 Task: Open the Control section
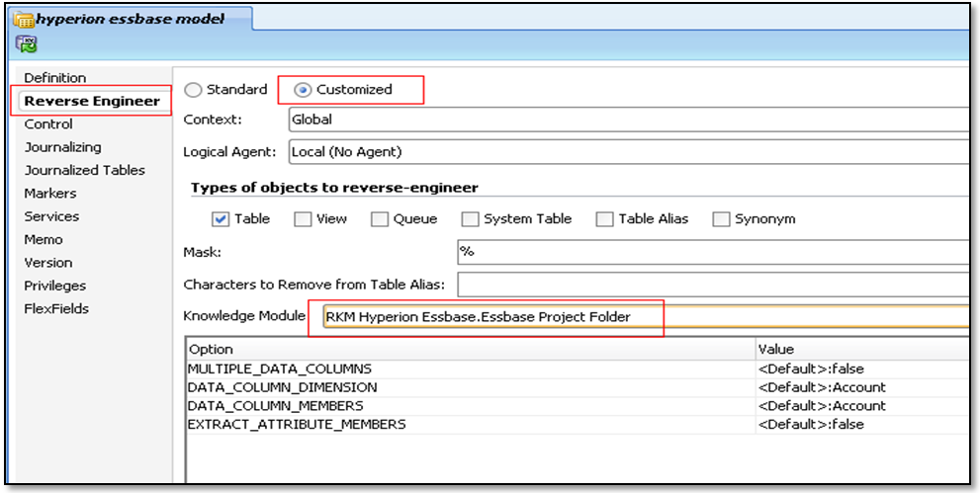click(x=48, y=124)
